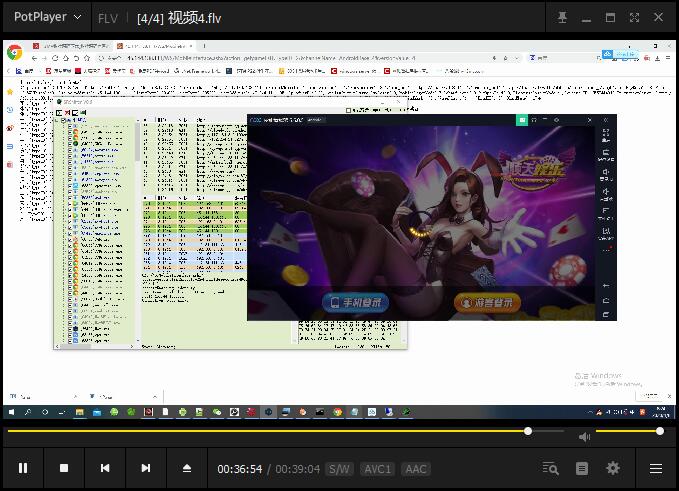
Task: Pause the video playback
Action: pos(23,468)
